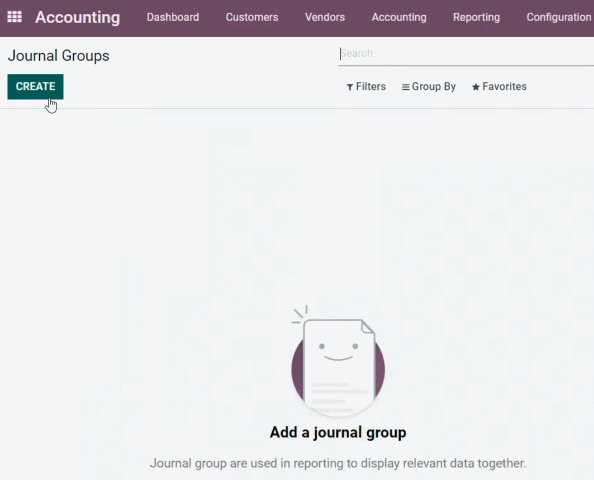Click the lines icon beside Group By

point(405,87)
